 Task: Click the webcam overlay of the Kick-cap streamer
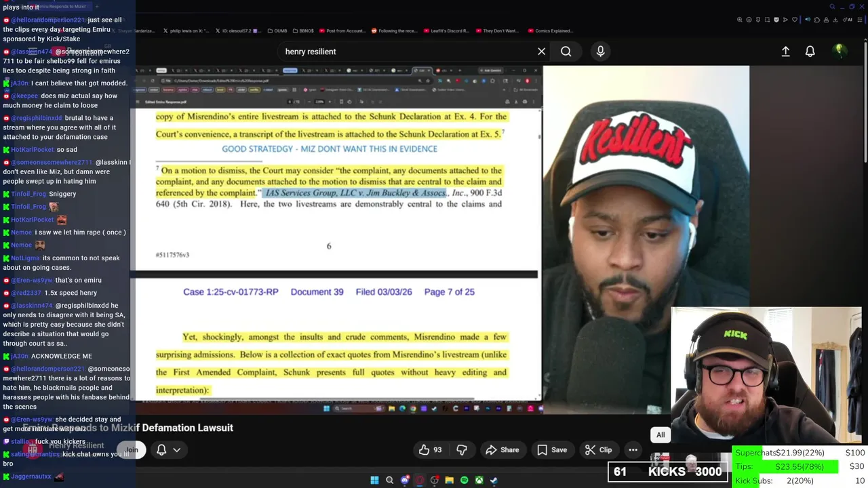coord(766,374)
